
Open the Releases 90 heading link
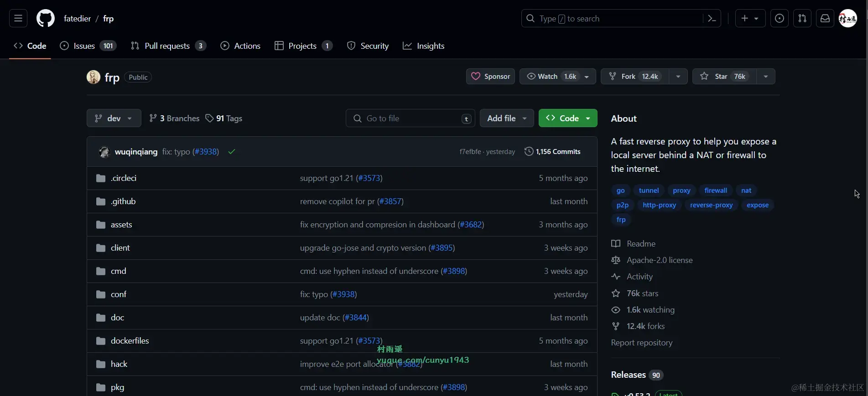coord(637,375)
